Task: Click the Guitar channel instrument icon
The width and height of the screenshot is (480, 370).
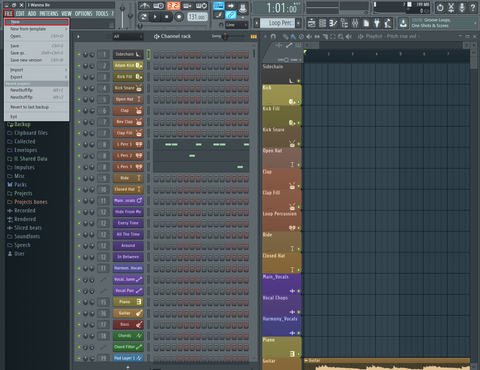Action: point(139,313)
